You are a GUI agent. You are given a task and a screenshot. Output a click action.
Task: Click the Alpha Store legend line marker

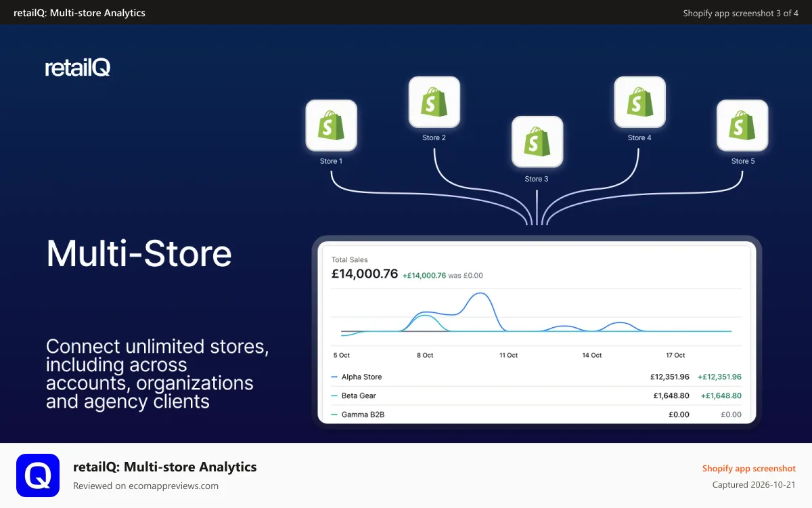point(334,377)
